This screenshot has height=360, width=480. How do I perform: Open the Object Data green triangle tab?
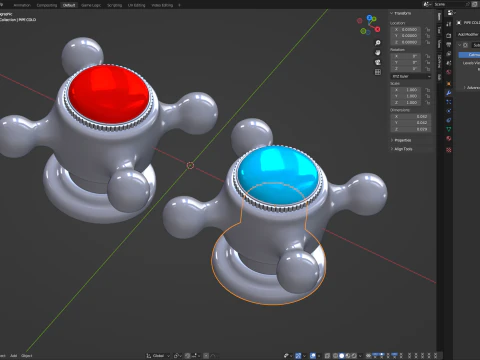tap(449, 129)
